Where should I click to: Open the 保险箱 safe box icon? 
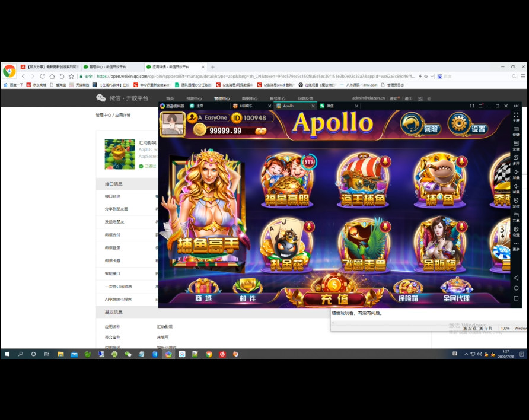click(408, 291)
